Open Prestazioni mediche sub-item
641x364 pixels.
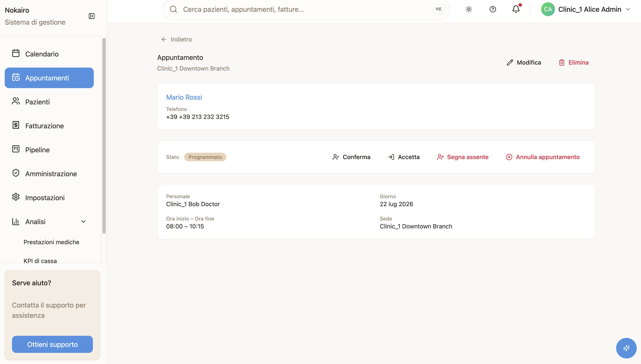point(51,242)
